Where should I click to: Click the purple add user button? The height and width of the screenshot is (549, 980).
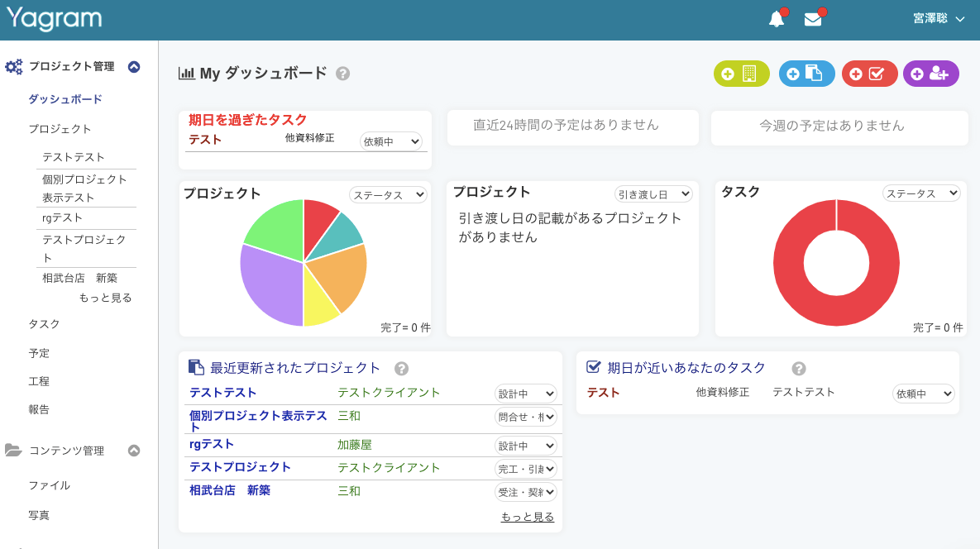[x=930, y=74]
